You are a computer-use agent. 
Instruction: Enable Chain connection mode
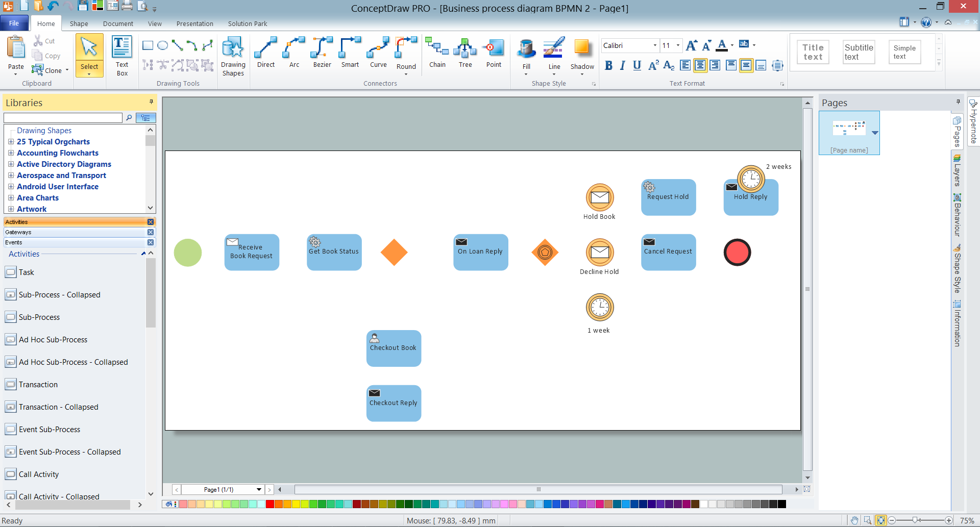coord(437,53)
